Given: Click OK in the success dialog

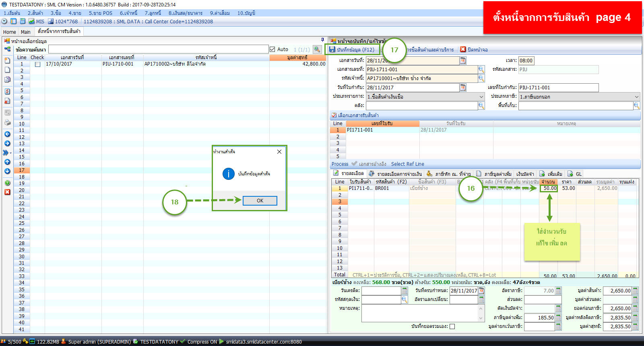Looking at the screenshot, I should [260, 200].
